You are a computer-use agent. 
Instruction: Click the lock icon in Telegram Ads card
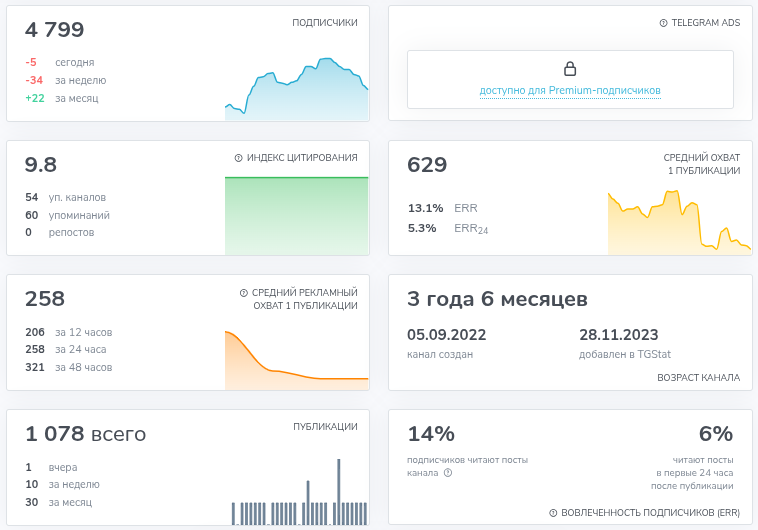coord(570,69)
